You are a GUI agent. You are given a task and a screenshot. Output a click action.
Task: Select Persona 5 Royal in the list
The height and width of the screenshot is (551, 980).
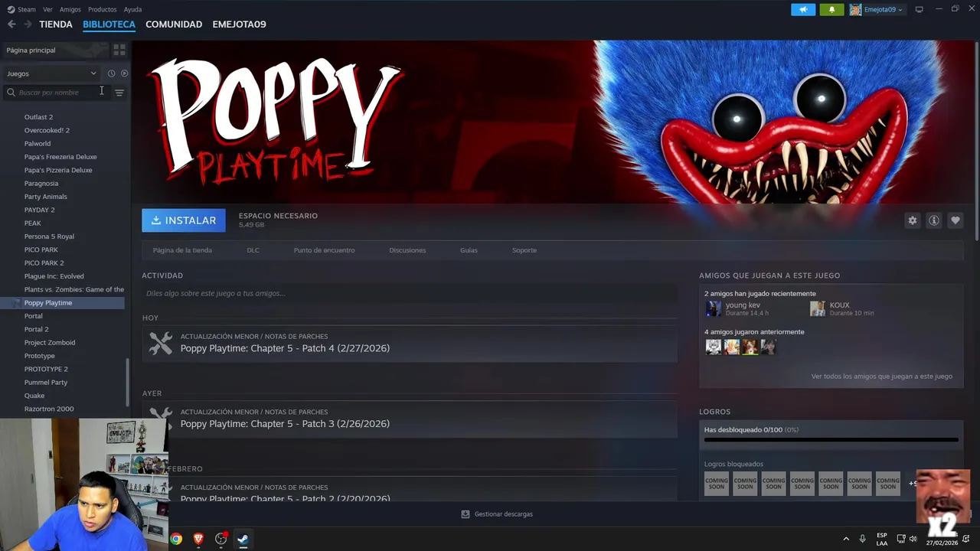pos(49,236)
